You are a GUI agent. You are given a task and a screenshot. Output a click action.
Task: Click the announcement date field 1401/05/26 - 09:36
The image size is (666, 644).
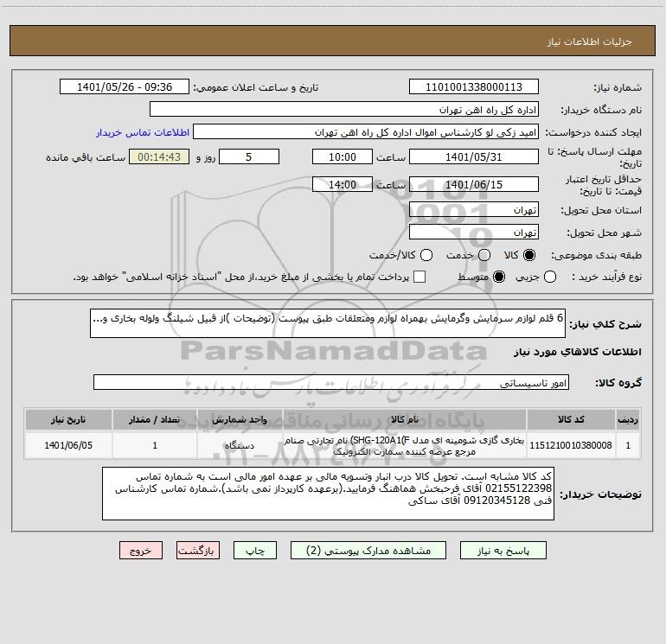click(125, 86)
